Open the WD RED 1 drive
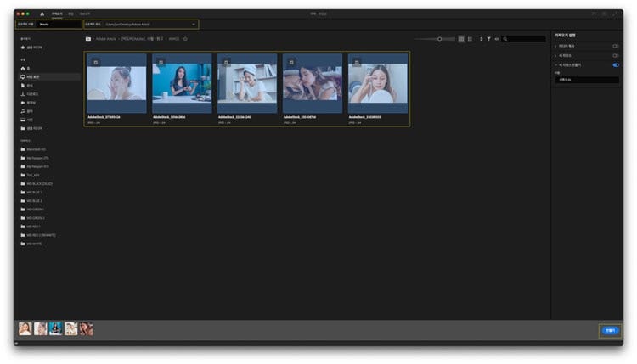Viewport: 637px width, 364px height. [31, 227]
